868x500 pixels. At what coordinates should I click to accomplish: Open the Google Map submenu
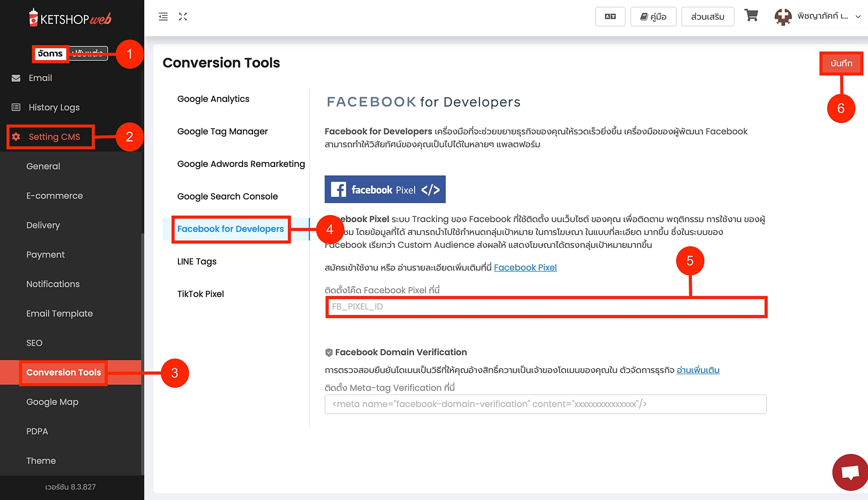[x=52, y=402]
